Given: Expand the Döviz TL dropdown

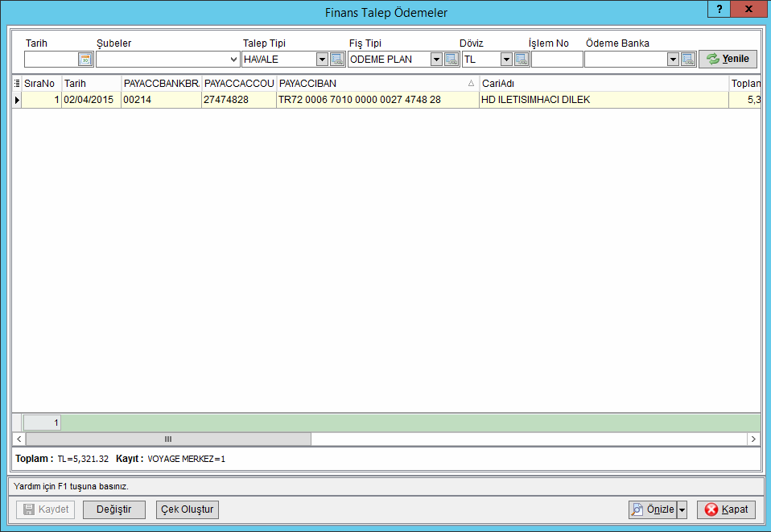Looking at the screenshot, I should coord(506,60).
